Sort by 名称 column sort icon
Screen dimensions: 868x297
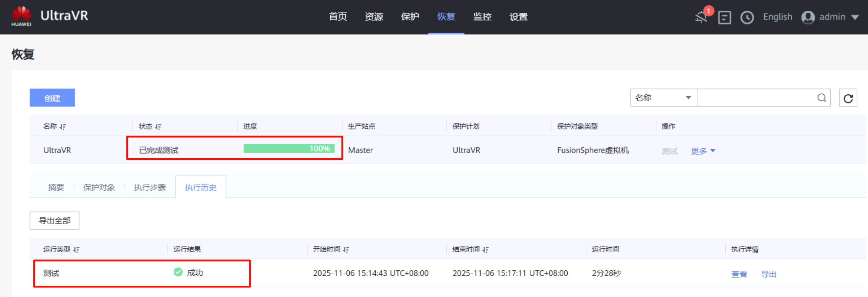click(x=63, y=127)
